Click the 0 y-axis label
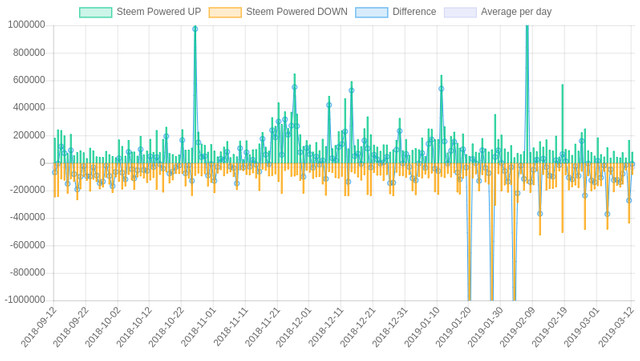The height and width of the screenshot is (361, 640). click(42, 163)
